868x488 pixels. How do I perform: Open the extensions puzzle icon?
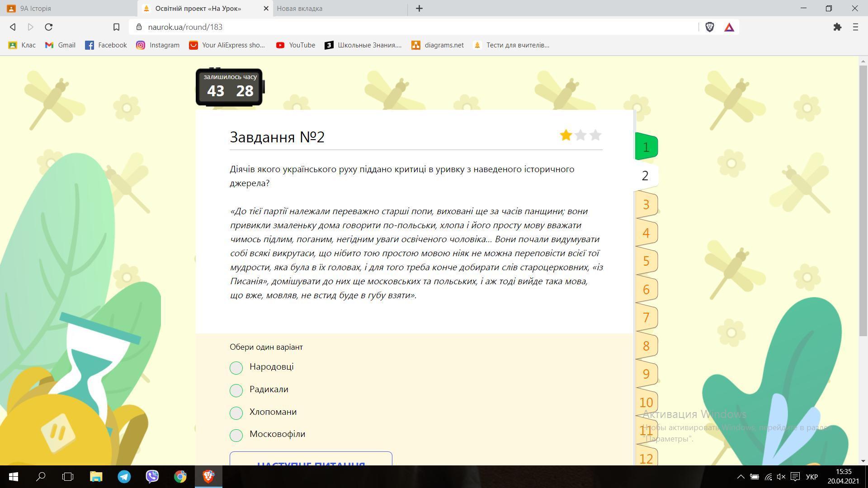click(837, 27)
